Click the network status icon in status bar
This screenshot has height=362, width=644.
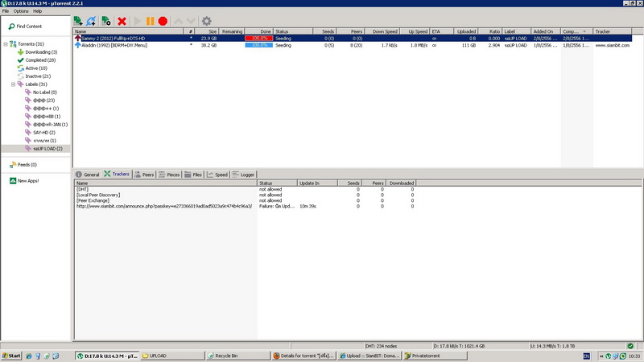[x=630, y=346]
